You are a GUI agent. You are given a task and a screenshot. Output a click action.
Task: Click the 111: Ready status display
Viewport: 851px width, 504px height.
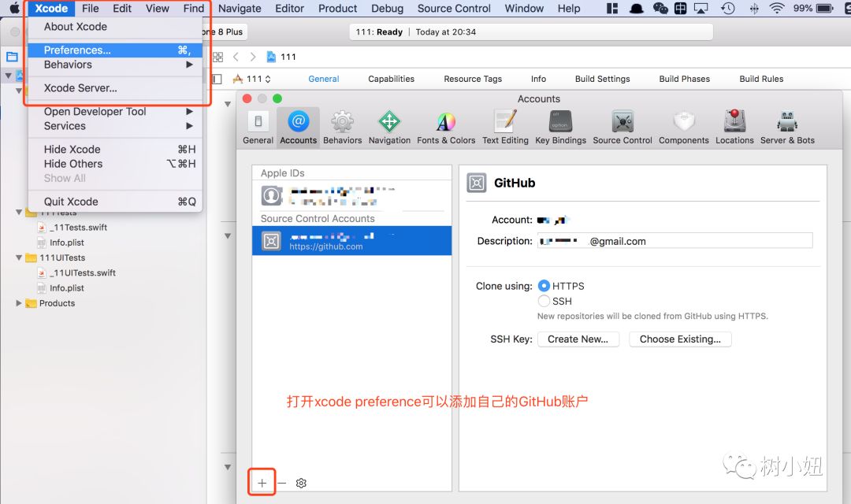click(531, 32)
